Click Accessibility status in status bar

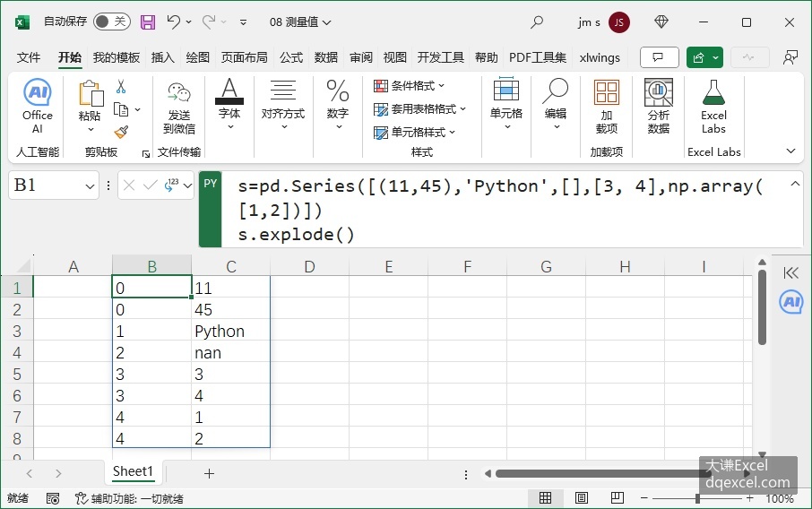[130, 498]
